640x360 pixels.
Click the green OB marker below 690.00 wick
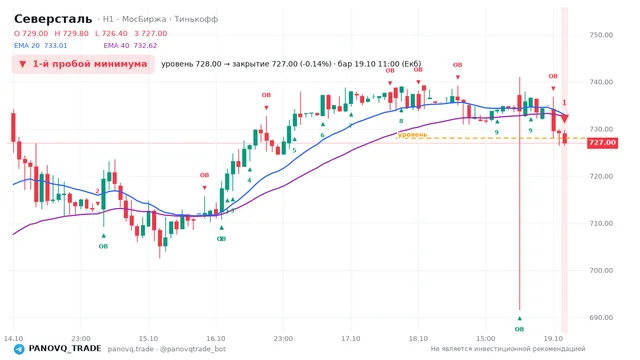click(519, 329)
